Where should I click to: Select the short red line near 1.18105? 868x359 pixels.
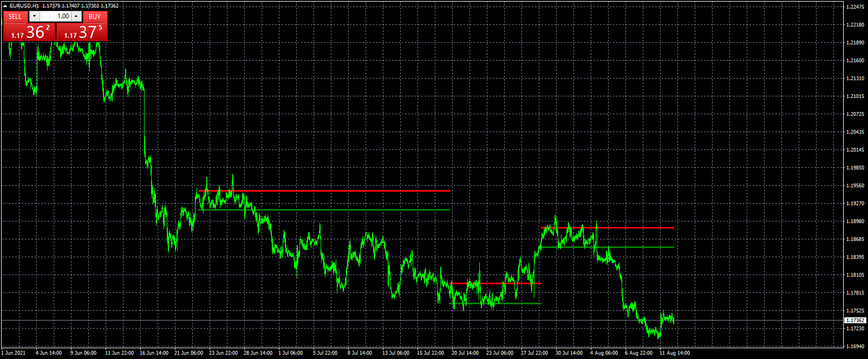495,283
